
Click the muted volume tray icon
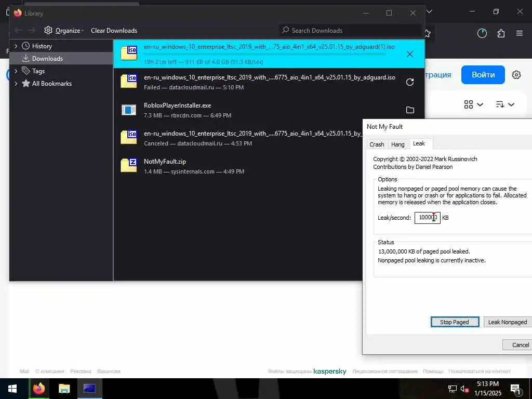465,389
